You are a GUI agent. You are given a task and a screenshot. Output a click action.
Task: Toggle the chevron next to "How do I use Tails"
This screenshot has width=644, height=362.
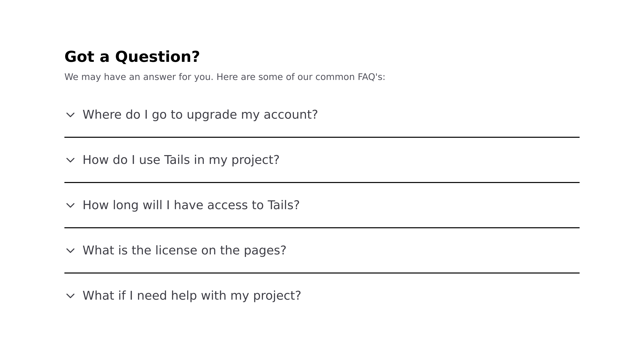coord(70,160)
